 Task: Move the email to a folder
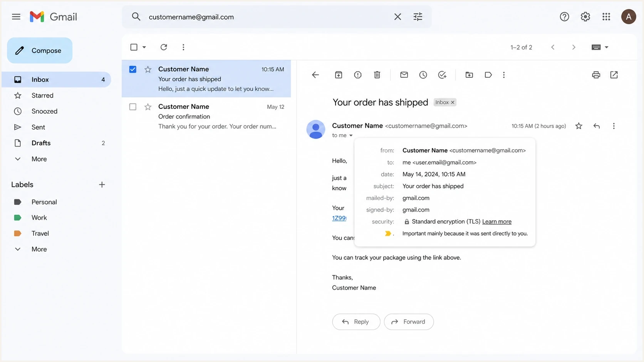click(x=469, y=75)
